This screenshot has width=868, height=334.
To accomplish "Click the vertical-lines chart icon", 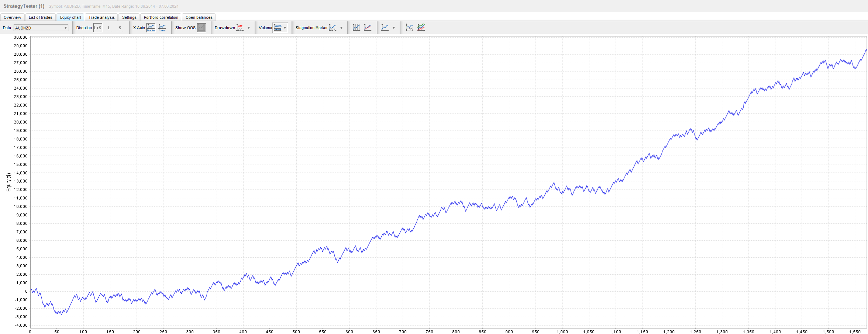I will point(356,28).
